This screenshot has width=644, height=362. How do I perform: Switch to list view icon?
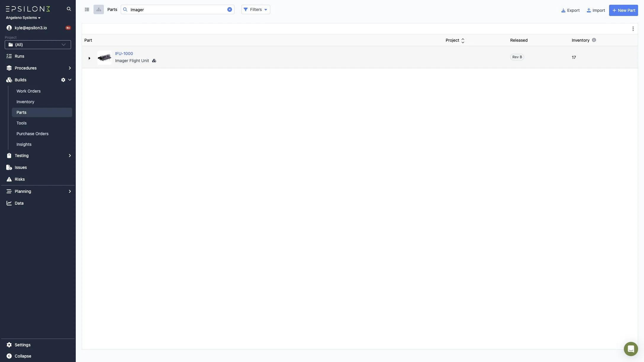coord(87,9)
